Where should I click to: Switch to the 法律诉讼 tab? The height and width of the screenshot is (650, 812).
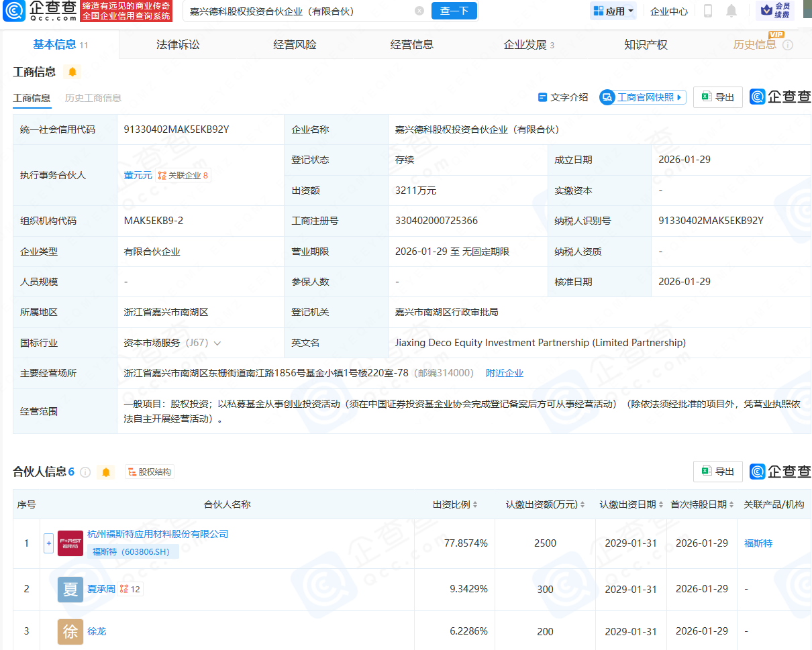coord(178,45)
